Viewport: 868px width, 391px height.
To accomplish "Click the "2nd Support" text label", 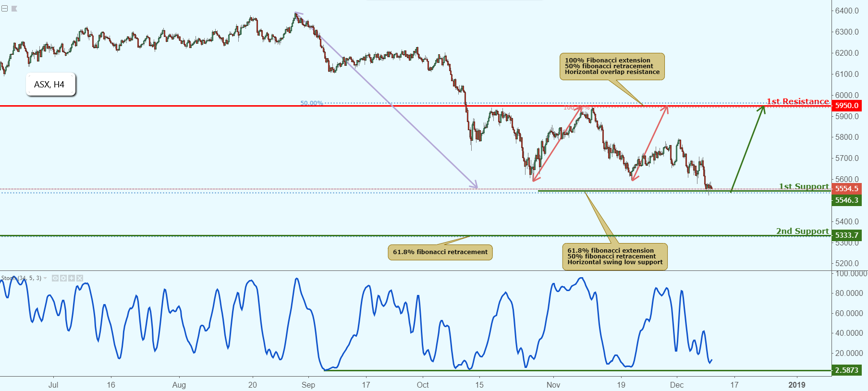I will [x=803, y=231].
